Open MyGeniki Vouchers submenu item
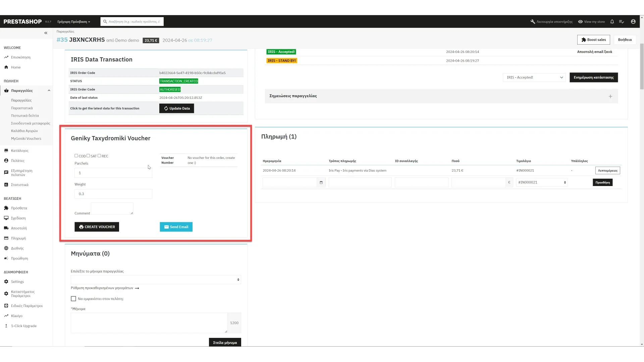Viewport: 644px width, 362px height. coord(26,138)
